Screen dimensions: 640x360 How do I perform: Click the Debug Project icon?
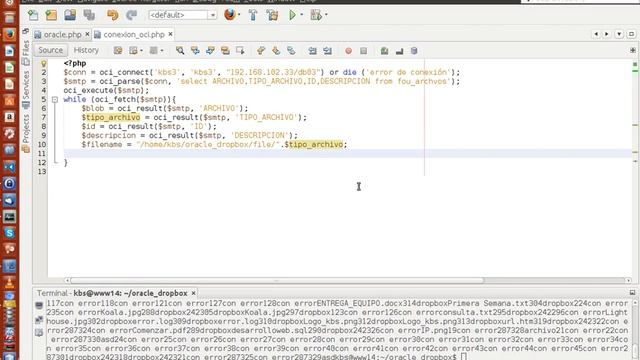coord(316,15)
